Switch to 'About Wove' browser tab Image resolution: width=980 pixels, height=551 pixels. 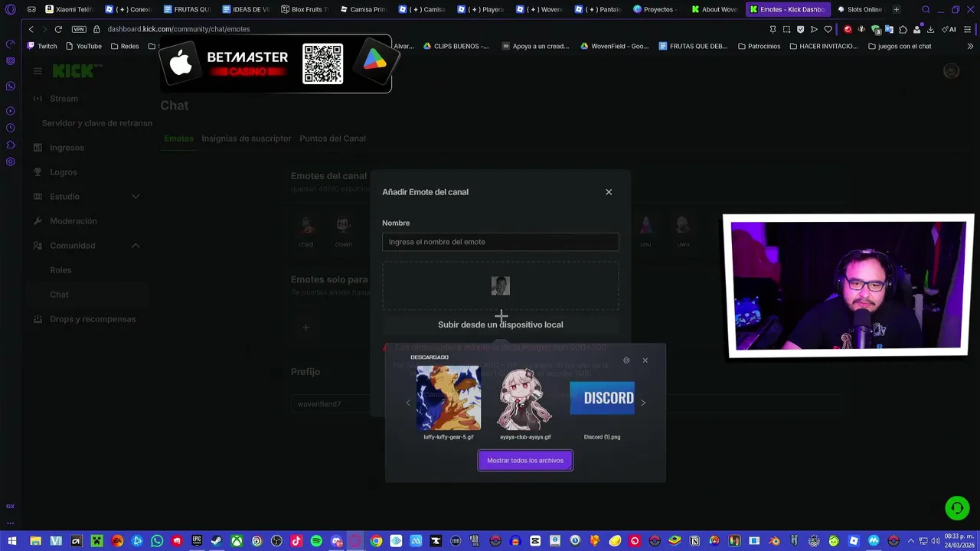(x=714, y=9)
